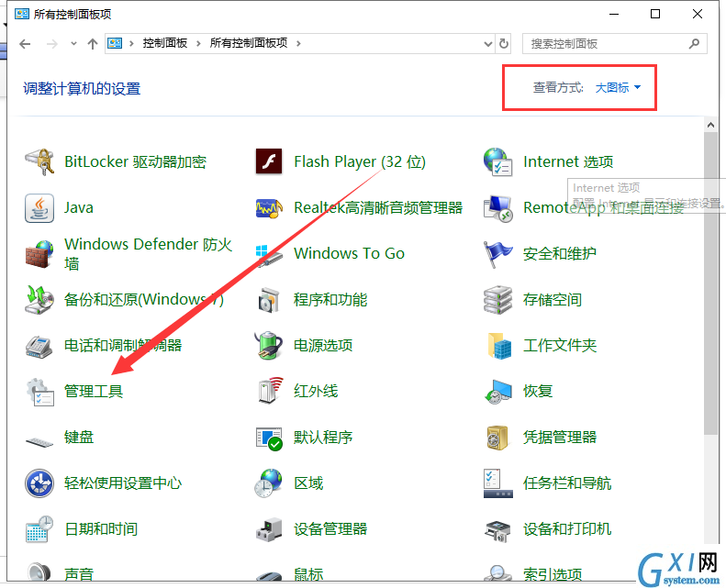Open the 恢复 recovery icon
This screenshot has width=726, height=588.
tap(497, 392)
